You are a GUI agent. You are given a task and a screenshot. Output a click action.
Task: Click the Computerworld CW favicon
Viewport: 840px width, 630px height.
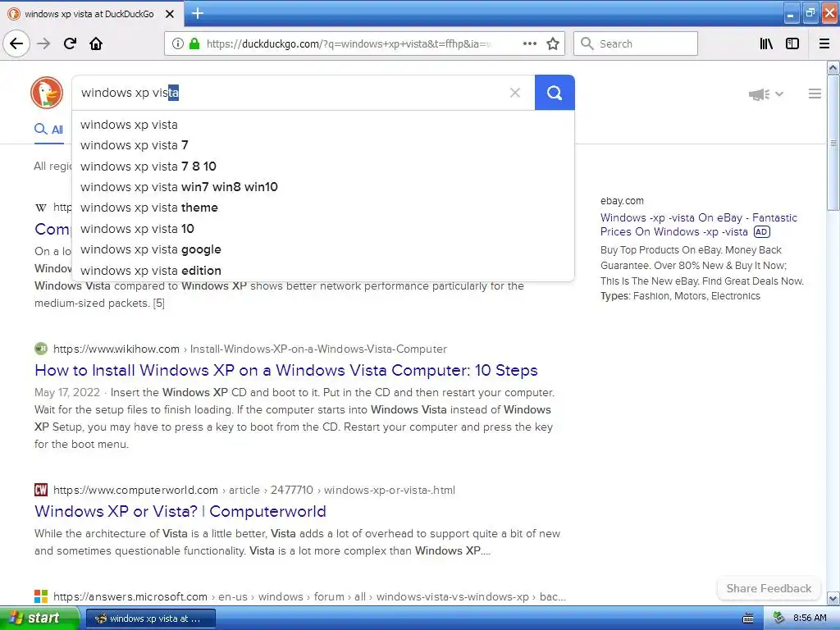click(x=41, y=490)
